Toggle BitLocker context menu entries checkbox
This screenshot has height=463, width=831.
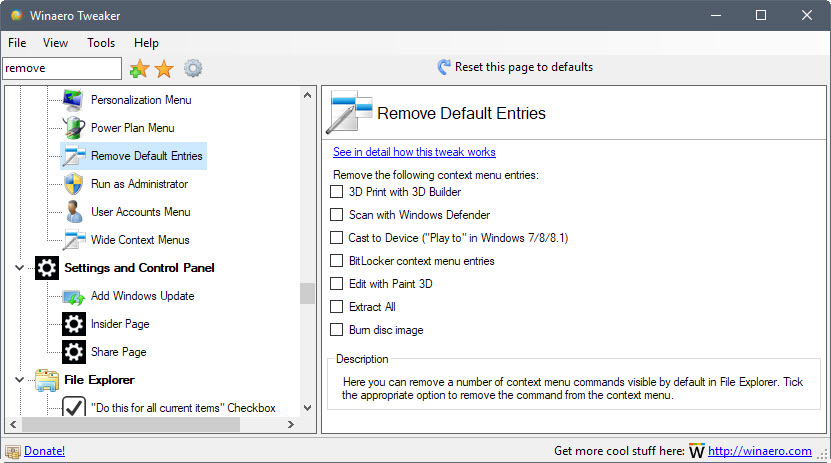tap(337, 261)
